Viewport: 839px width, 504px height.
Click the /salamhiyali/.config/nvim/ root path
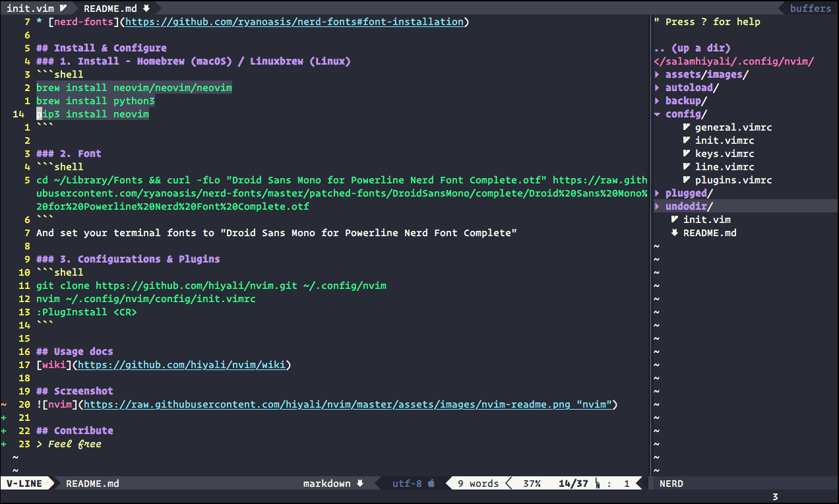coord(734,61)
